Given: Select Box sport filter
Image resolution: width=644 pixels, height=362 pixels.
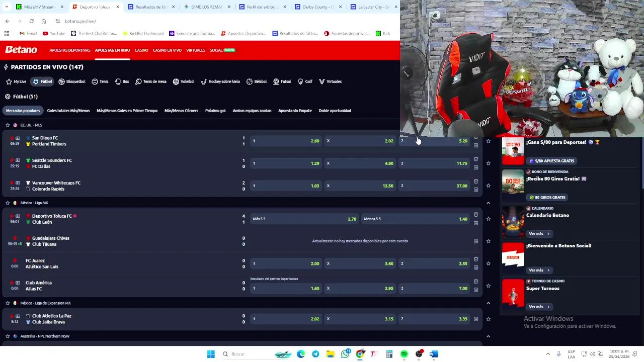Looking at the screenshot, I should coord(122,81).
